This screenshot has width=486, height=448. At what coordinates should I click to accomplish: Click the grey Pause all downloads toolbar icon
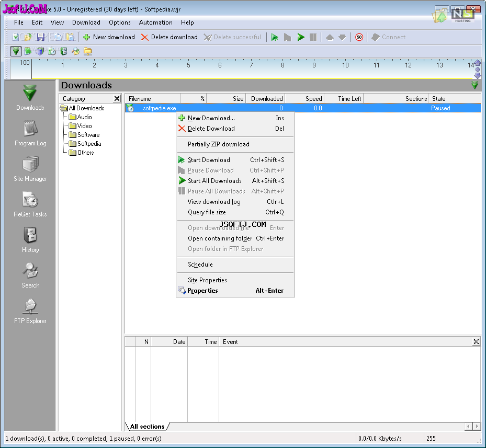(x=313, y=38)
